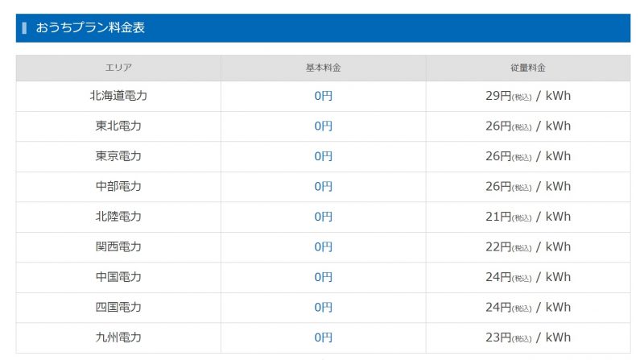
Task: Click the 北海道電力 area cell
Action: click(x=118, y=96)
